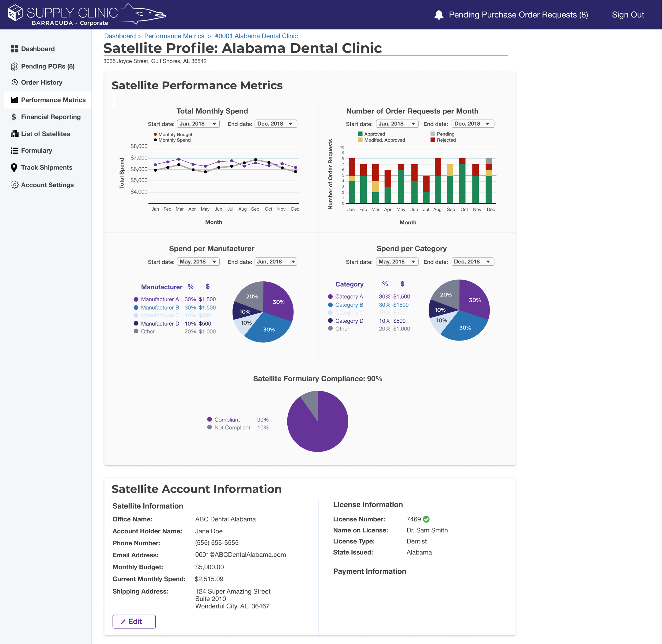Click the Performance Metrics bar chart icon
The image size is (662, 644).
point(14,100)
